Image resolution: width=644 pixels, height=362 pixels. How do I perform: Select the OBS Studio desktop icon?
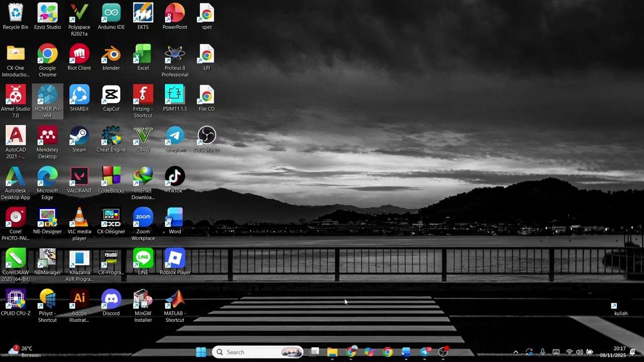click(x=207, y=139)
